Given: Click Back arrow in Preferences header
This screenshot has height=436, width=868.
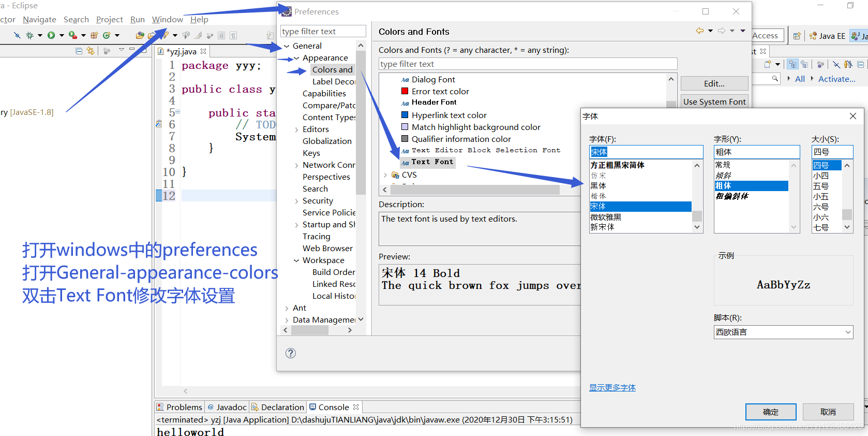Looking at the screenshot, I should point(700,31).
